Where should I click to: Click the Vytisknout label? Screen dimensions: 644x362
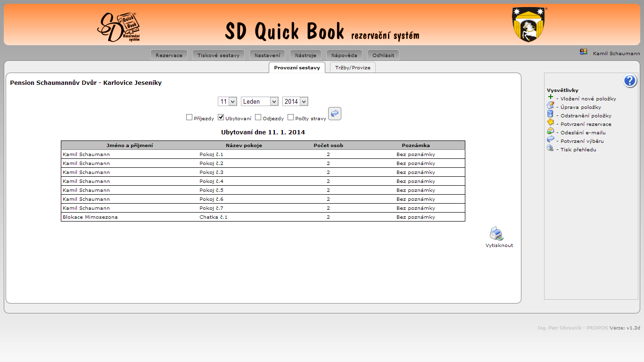click(499, 245)
